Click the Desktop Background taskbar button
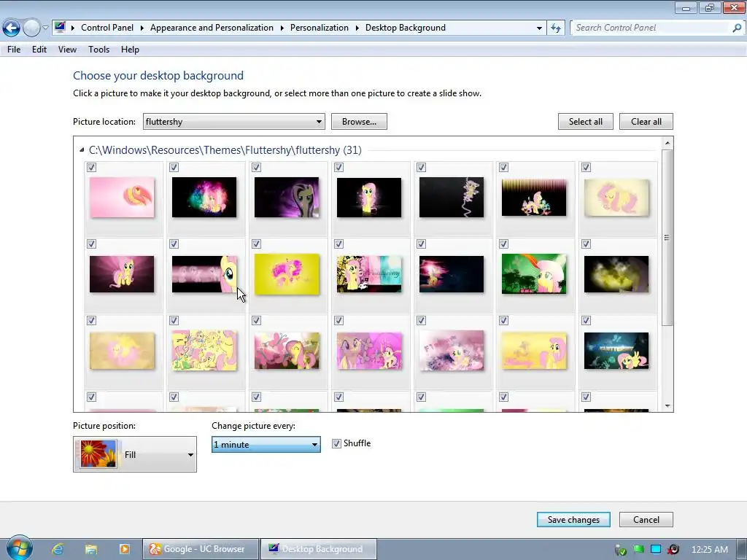The width and height of the screenshot is (747, 560). coord(318,549)
